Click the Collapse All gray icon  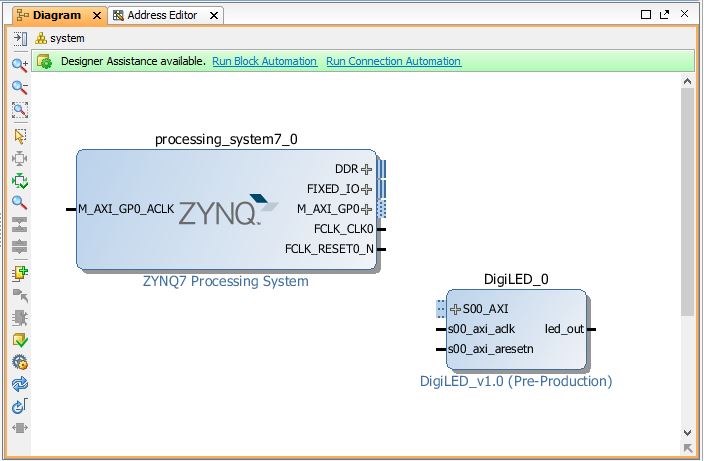20,224
